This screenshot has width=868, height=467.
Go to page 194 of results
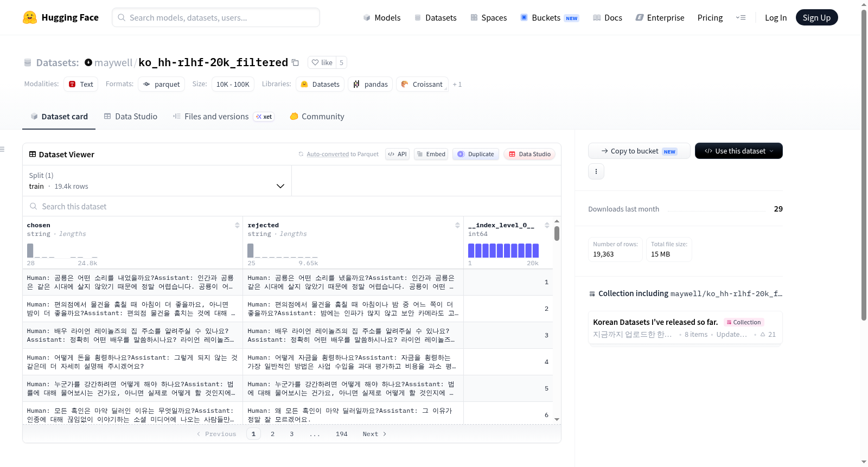click(x=342, y=434)
